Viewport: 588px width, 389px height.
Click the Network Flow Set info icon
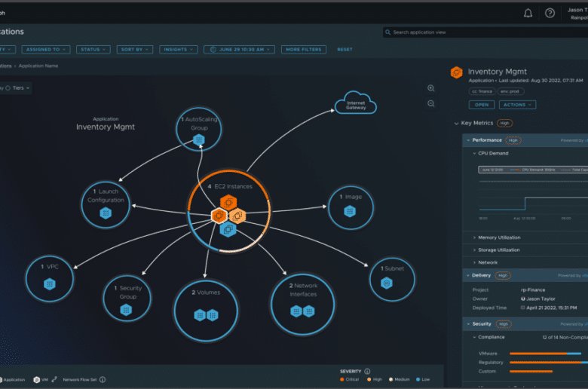point(103,380)
